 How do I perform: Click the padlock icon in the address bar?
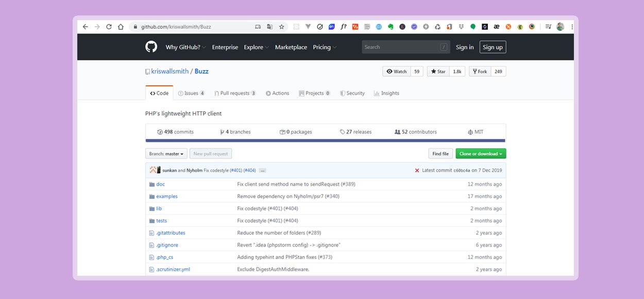[x=135, y=27]
